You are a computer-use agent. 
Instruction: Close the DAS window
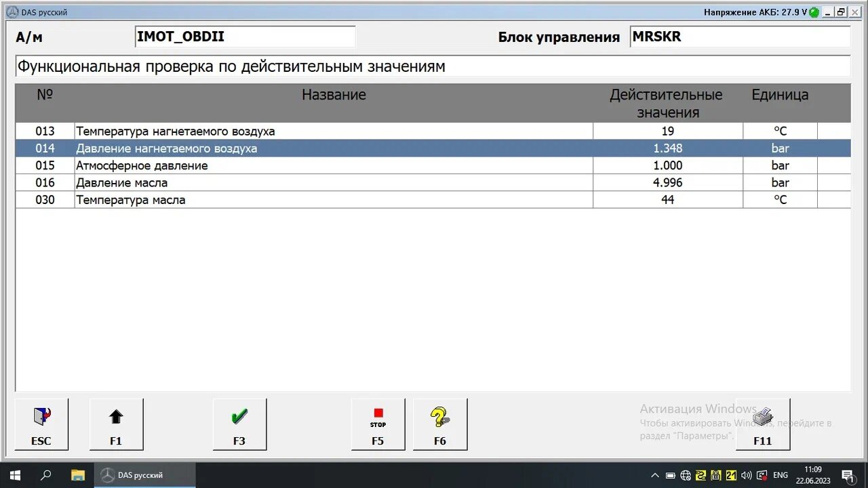pyautogui.click(x=854, y=12)
